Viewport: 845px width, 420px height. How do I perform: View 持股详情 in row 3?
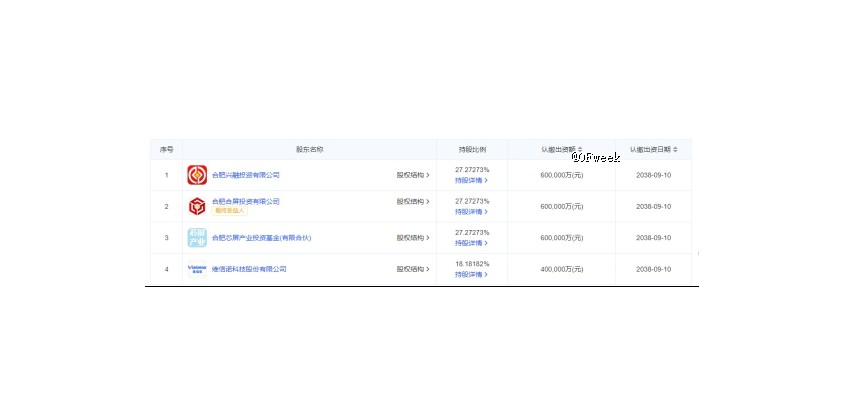471,243
